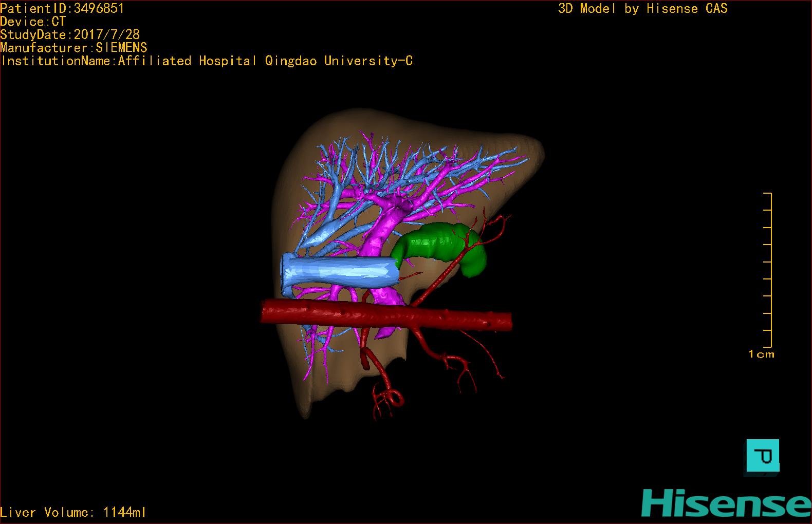812x524 pixels.
Task: Click the teal orientation cube icon
Action: point(763,456)
